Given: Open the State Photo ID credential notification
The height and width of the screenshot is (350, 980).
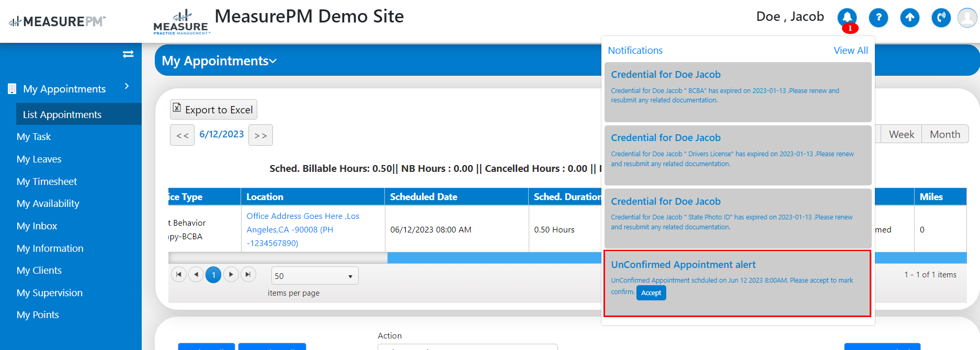Looking at the screenshot, I should coord(738,218).
